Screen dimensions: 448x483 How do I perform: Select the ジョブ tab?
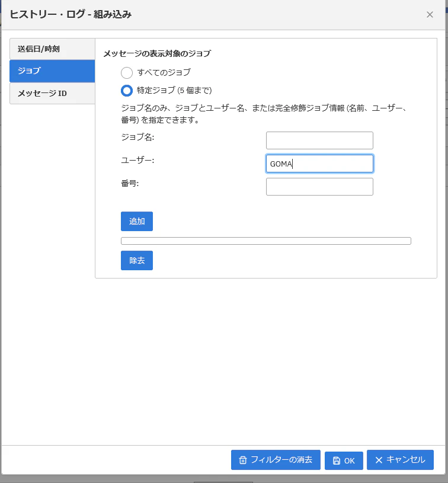pos(52,71)
